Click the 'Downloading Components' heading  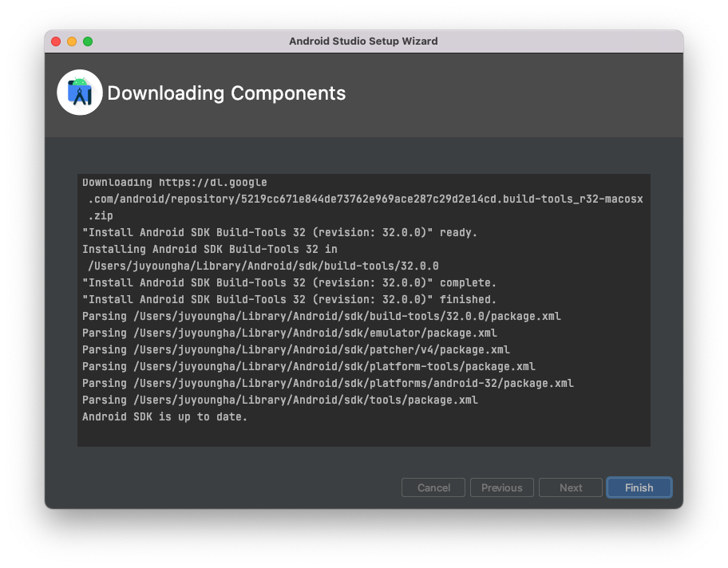(227, 93)
